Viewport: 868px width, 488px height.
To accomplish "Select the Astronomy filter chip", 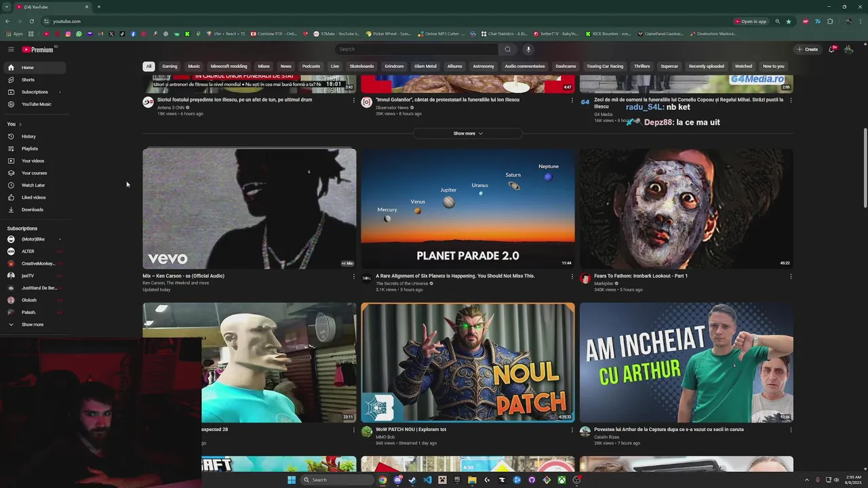I will pos(484,66).
